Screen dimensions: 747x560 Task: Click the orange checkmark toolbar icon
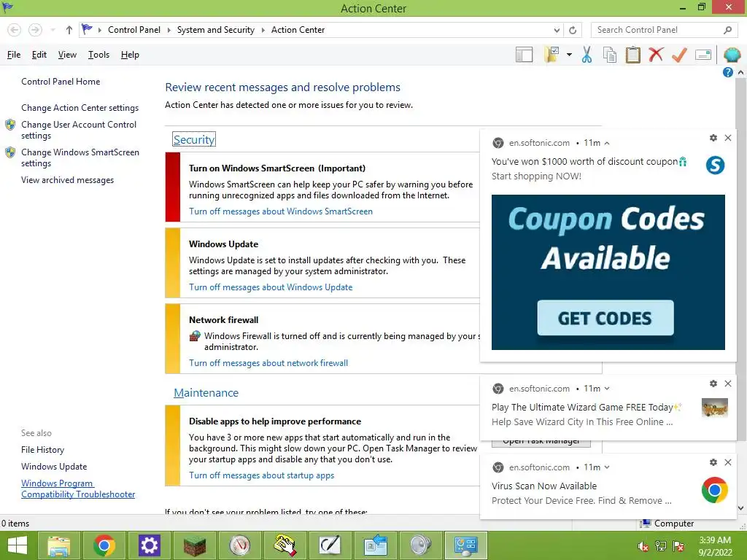[679, 55]
